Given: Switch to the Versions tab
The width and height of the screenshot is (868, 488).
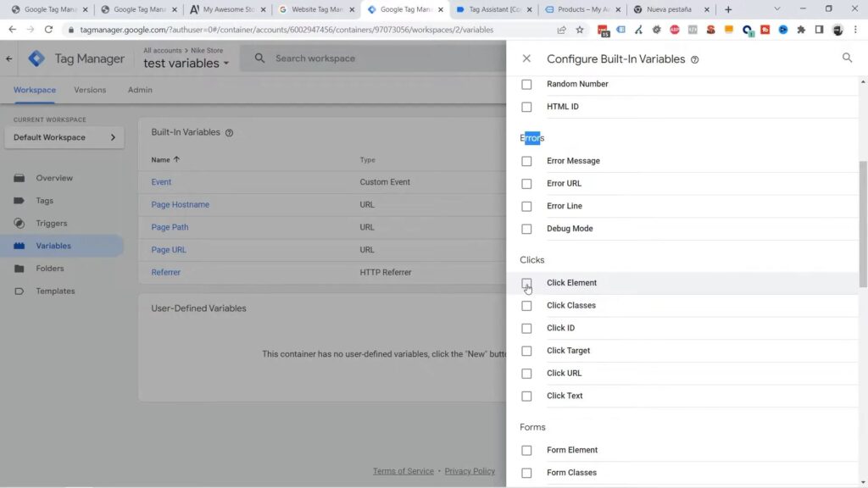Looking at the screenshot, I should click(90, 90).
